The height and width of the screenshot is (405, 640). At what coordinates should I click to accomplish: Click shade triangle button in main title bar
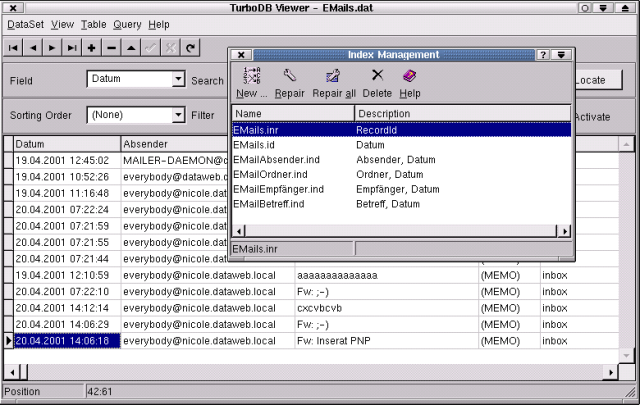tap(625, 8)
